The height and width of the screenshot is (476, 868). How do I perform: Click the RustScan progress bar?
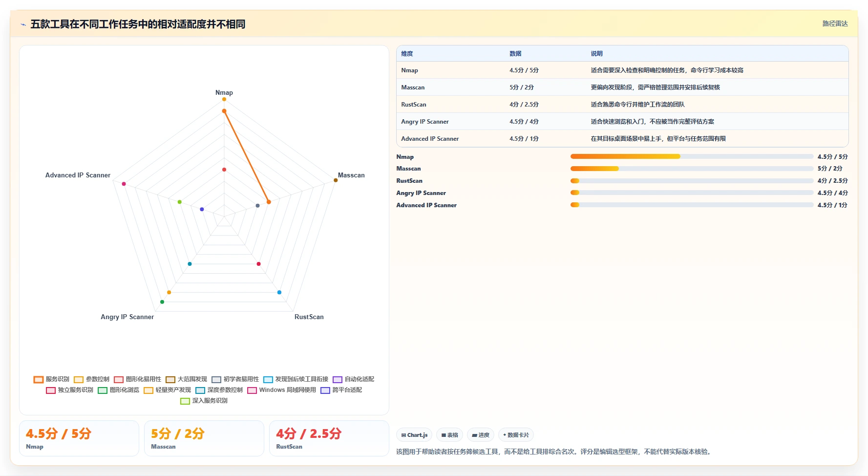(x=692, y=181)
